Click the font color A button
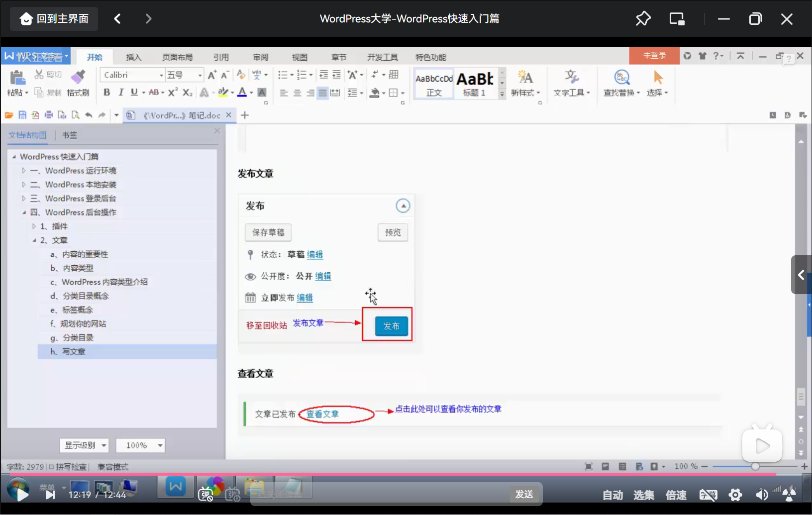Image resolution: width=812 pixels, height=515 pixels. (242, 93)
